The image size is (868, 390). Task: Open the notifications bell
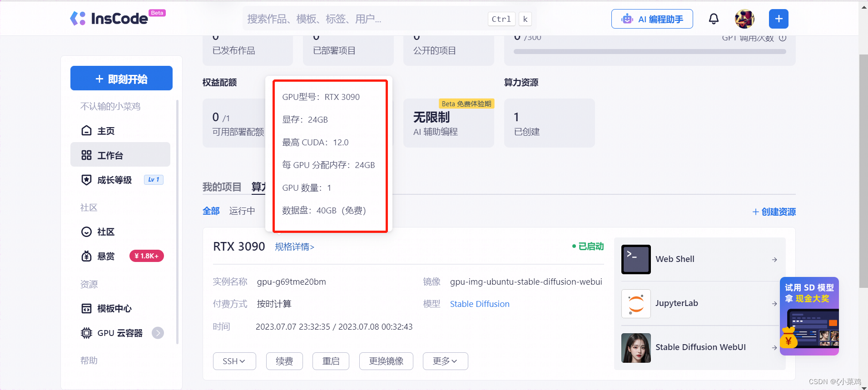pos(714,19)
